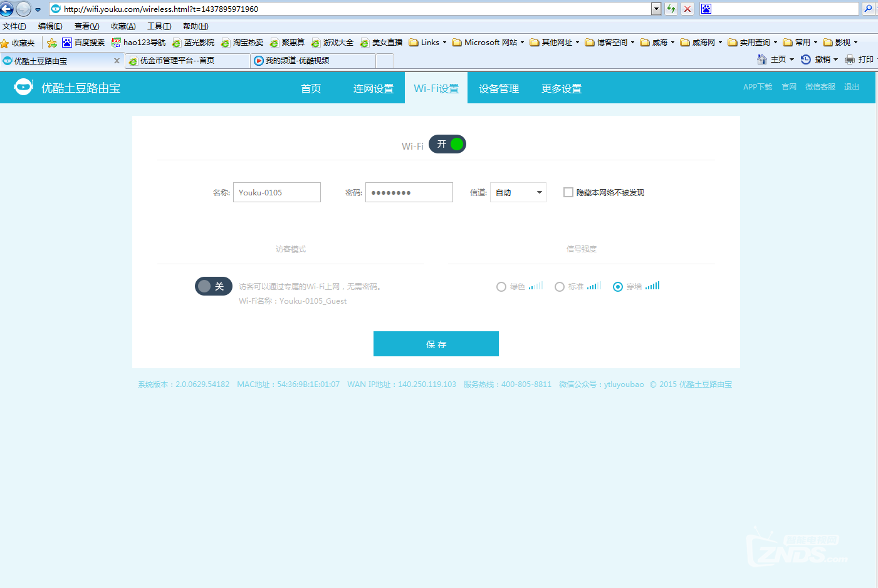Open the hao123导航 bookmark
878x588 pixels.
tap(138, 43)
